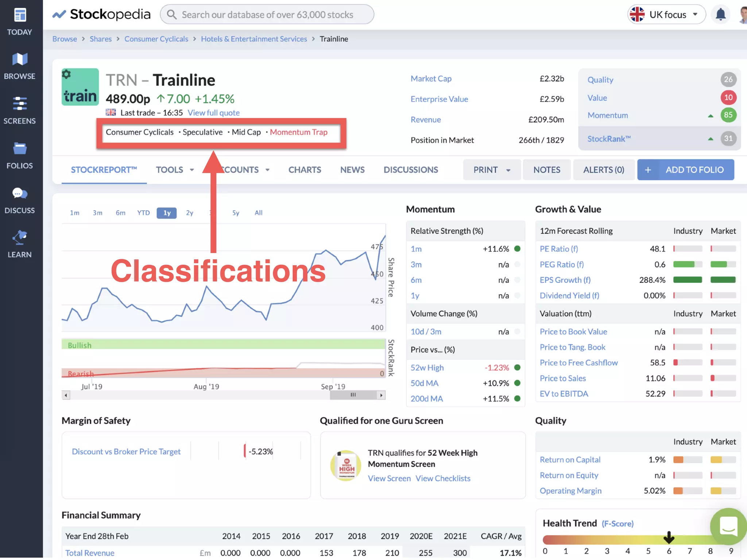Image resolution: width=747 pixels, height=560 pixels.
Task: Open the Browse map icon
Action: point(20,59)
